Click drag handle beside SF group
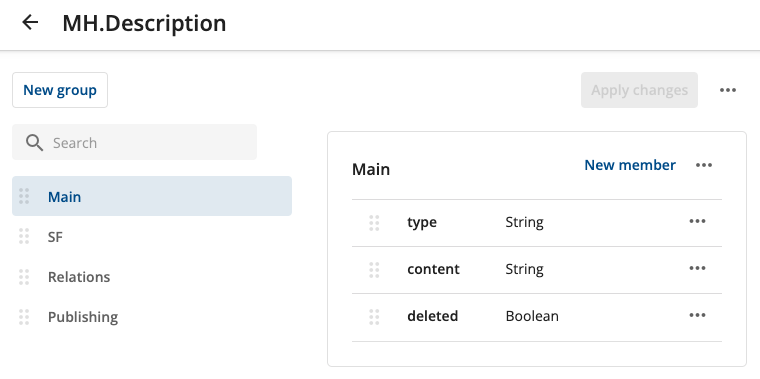This screenshot has height=379, width=760. (24, 236)
